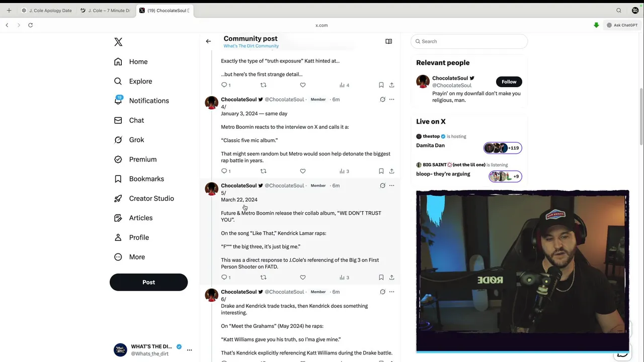Click browser back arrow
Image resolution: width=644 pixels, height=362 pixels.
[7, 25]
